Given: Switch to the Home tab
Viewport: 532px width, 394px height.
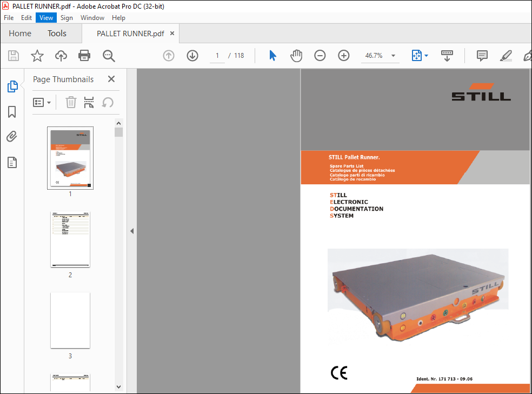Looking at the screenshot, I should [x=20, y=33].
